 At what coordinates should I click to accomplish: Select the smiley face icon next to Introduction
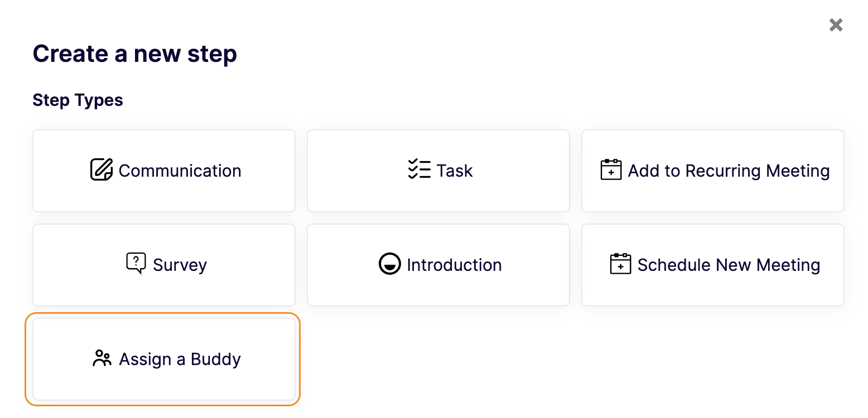[x=390, y=265]
